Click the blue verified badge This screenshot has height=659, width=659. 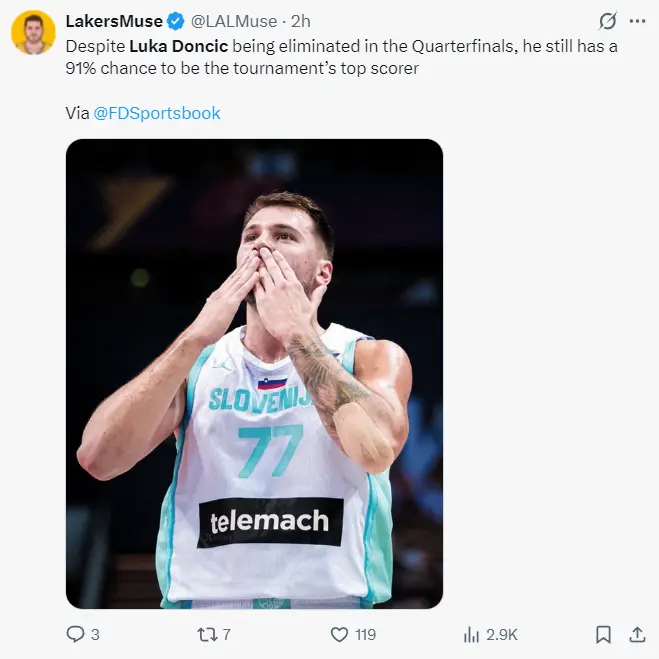click(176, 21)
